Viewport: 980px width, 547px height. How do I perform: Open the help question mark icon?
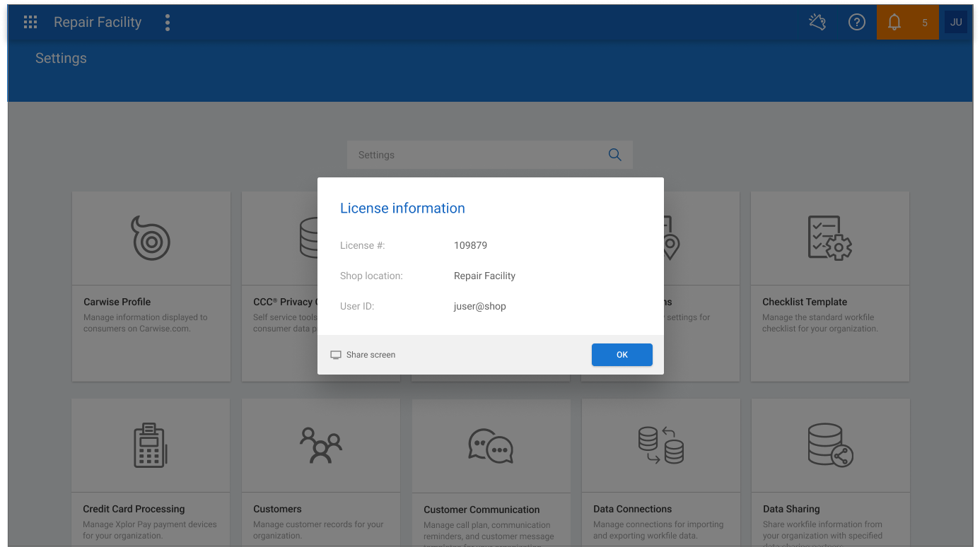(857, 23)
